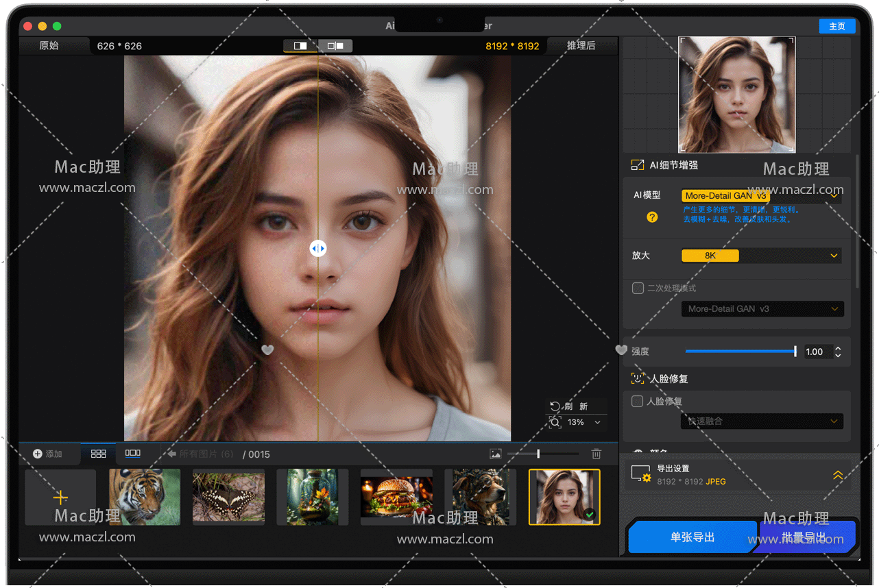Enable the 人脸修复 checkbox
The width and height of the screenshot is (879, 588).
click(638, 402)
